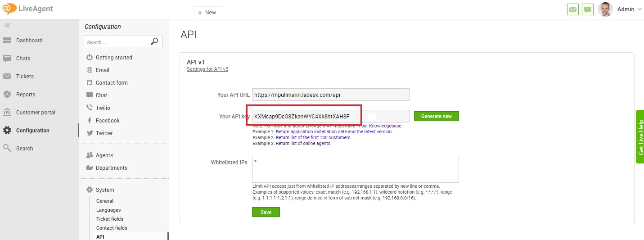Click the Admin profile avatar
Viewport: 644px width, 240px height.
605,9
